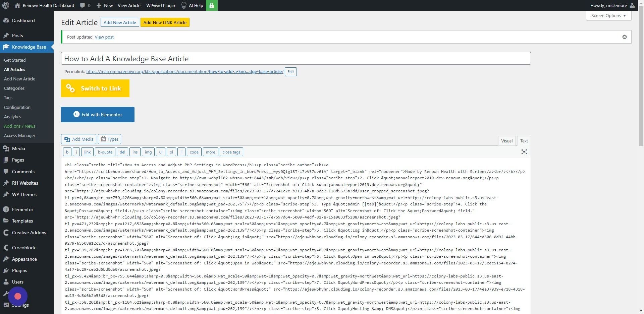The image size is (644, 314).
Task: Open Tags submenu
Action: click(8, 98)
